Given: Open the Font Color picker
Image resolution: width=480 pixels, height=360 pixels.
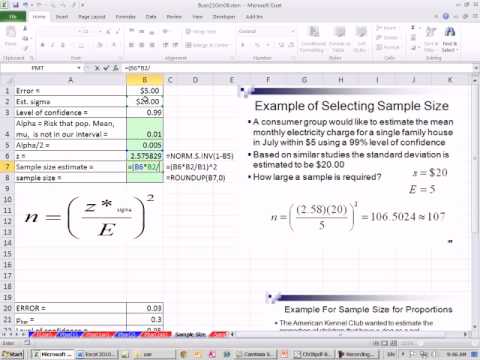Looking at the screenshot, I should coord(114,45).
